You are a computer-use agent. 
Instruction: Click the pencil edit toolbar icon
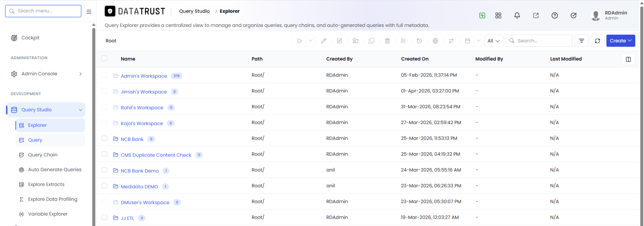coord(324,41)
